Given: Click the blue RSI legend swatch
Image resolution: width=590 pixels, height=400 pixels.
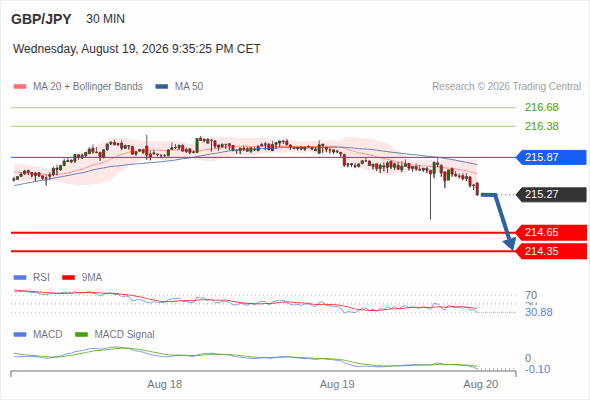Looking at the screenshot, I should point(20,278).
